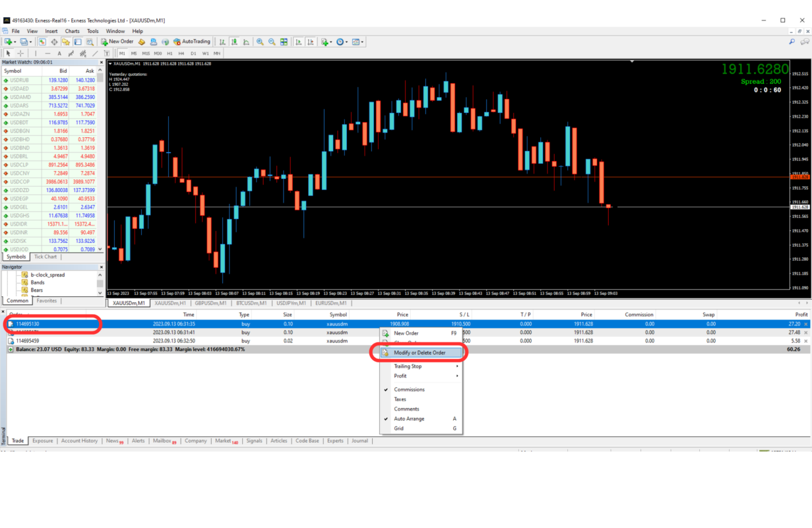The width and height of the screenshot is (812, 528).
Task: Enable Grid option in context menu
Action: click(421, 428)
